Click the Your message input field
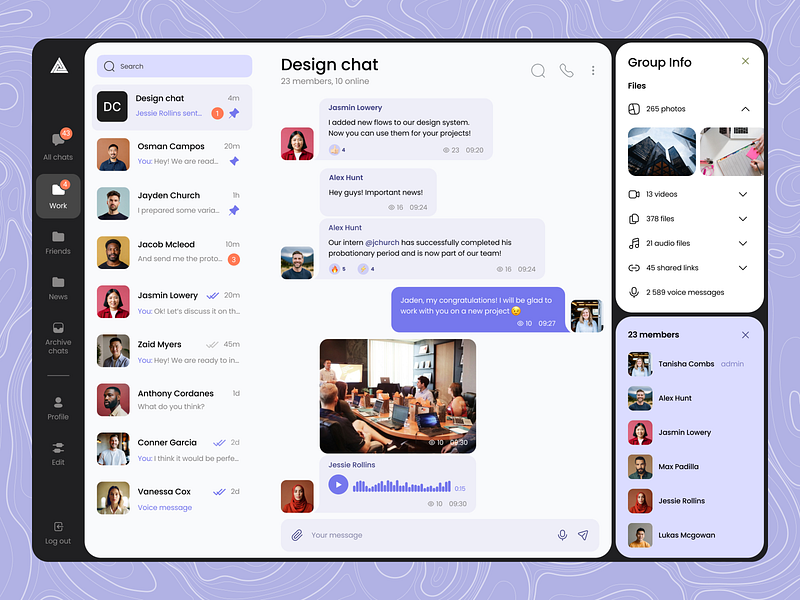This screenshot has height=600, width=800. [400, 535]
